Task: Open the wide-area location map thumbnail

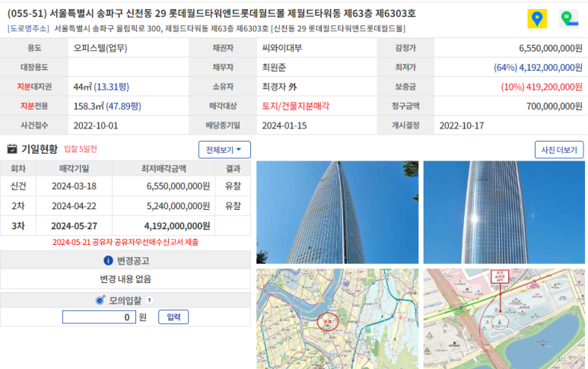Action: click(337, 319)
